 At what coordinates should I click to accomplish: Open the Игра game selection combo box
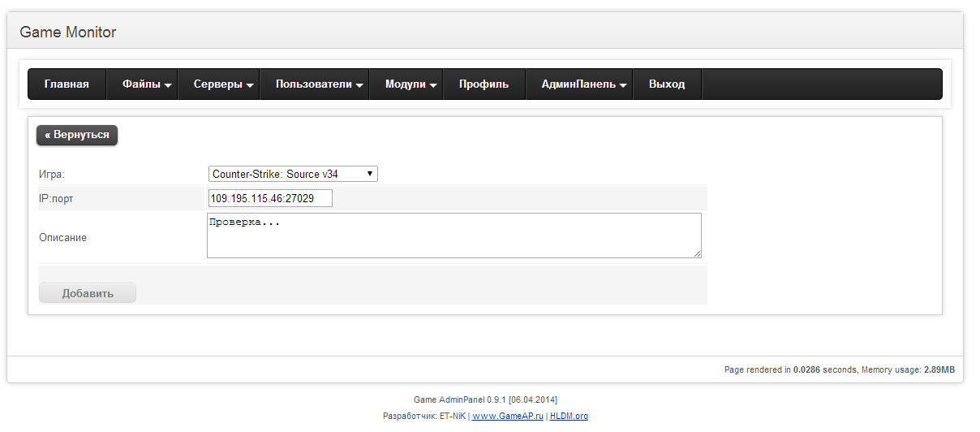click(x=293, y=174)
